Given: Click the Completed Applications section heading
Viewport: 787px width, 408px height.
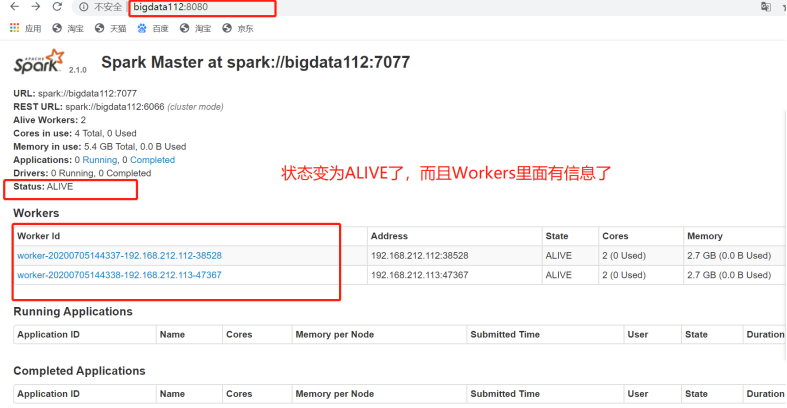Looking at the screenshot, I should 79,371.
